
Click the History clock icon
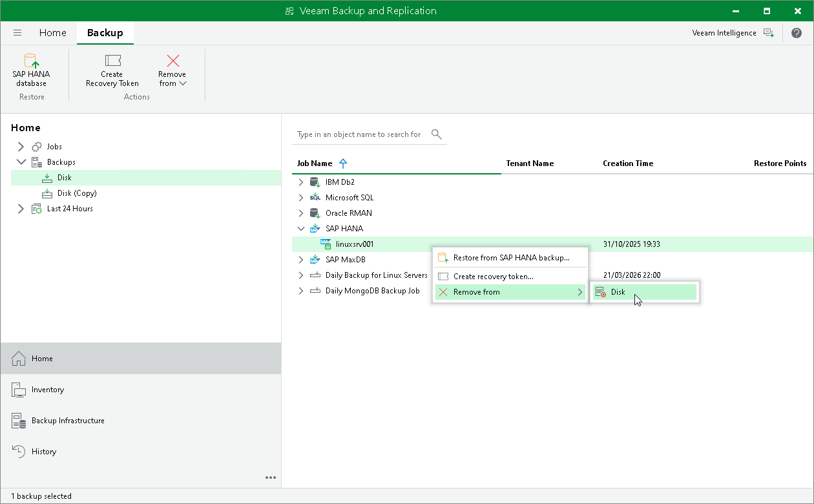[x=19, y=452]
